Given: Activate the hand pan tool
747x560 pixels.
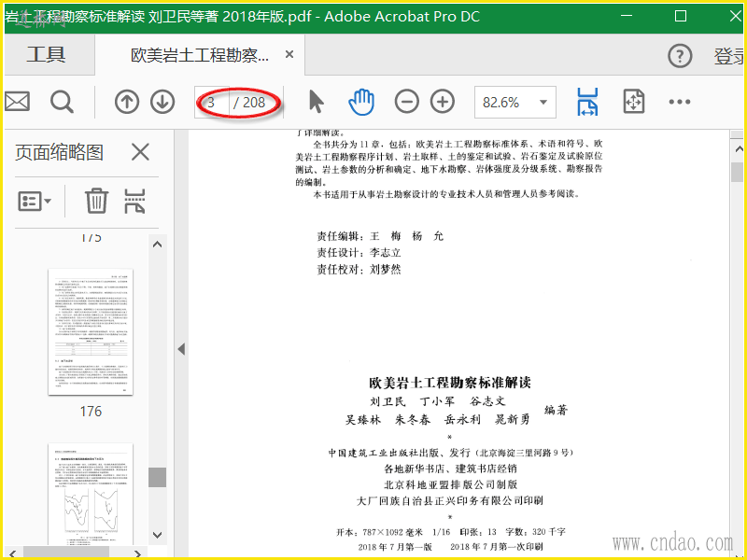Looking at the screenshot, I should click(361, 102).
